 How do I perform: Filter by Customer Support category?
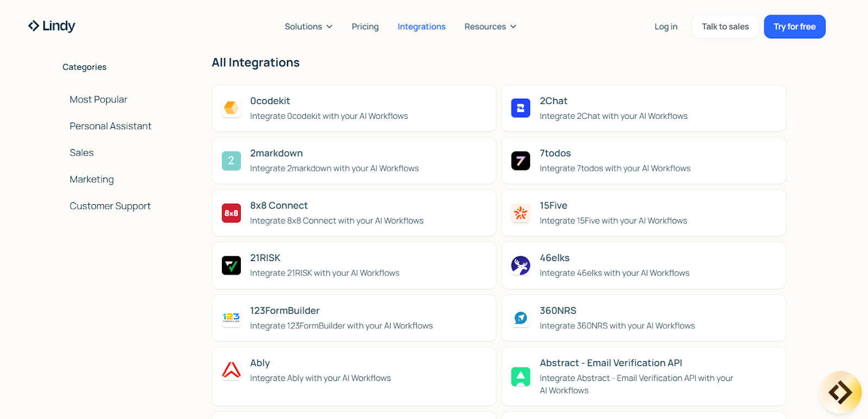110,206
